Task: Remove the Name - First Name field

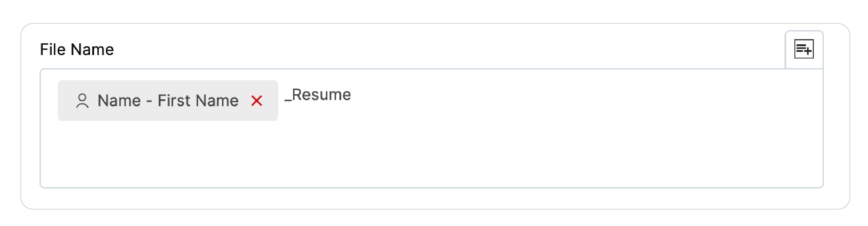Action: 257,101
